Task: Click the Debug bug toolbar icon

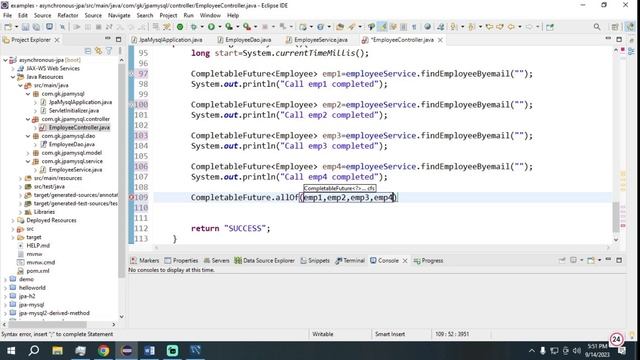Action: coord(193,27)
